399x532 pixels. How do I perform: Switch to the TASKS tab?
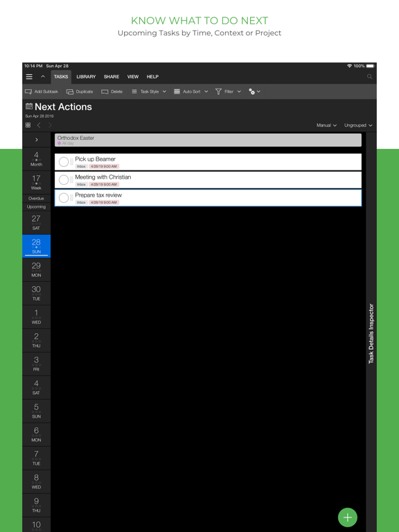point(61,77)
